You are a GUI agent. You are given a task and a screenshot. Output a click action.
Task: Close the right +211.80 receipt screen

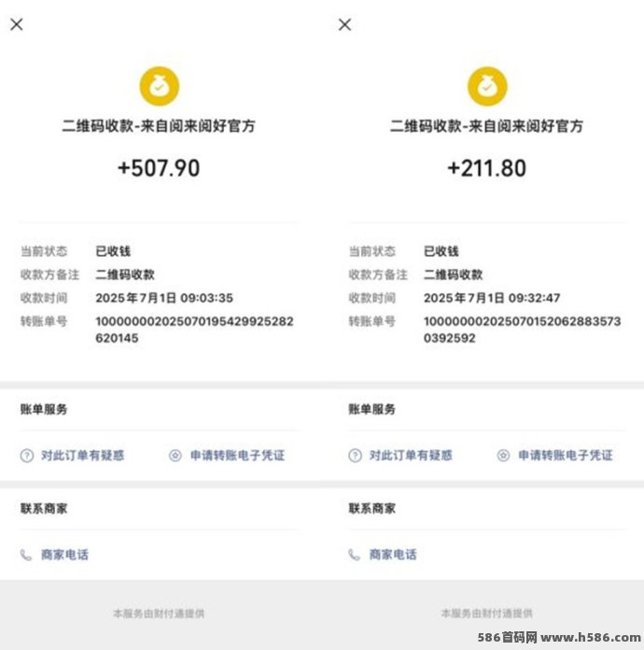[x=344, y=24]
